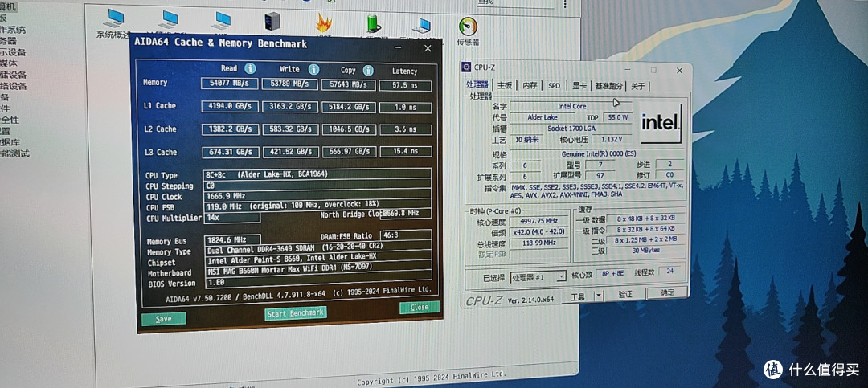Click the DRAM:FSB Ratio value 46:3
The height and width of the screenshot is (388, 868).
(405, 235)
